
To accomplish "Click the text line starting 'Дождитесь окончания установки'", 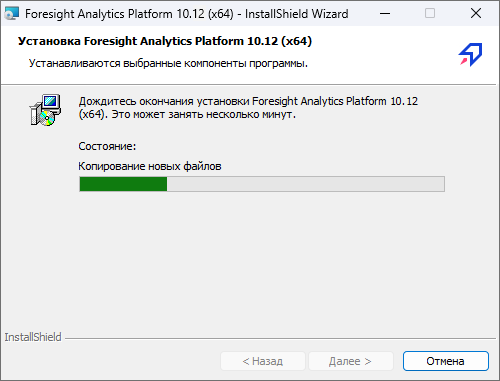I will (x=248, y=101).
